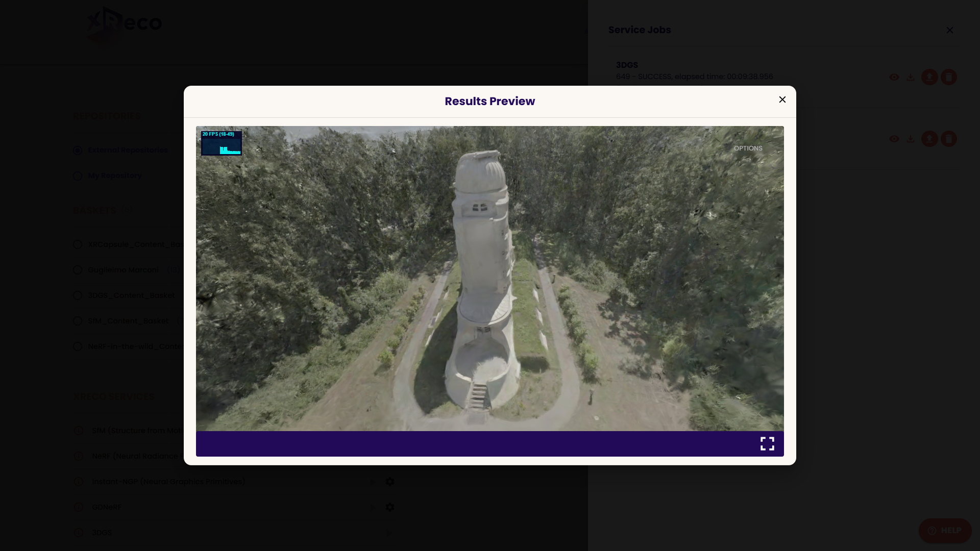The height and width of the screenshot is (551, 980).
Task: Close the Service Jobs panel
Action: (x=949, y=31)
